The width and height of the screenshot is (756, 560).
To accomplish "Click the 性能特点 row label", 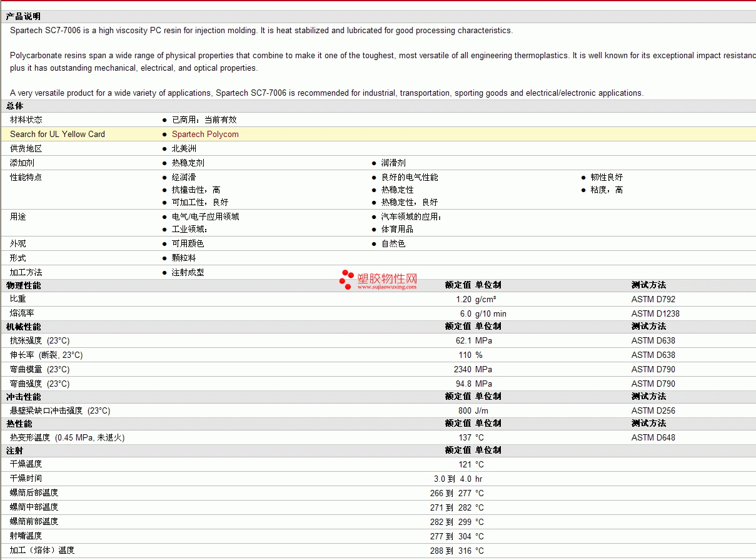I will click(x=26, y=177).
